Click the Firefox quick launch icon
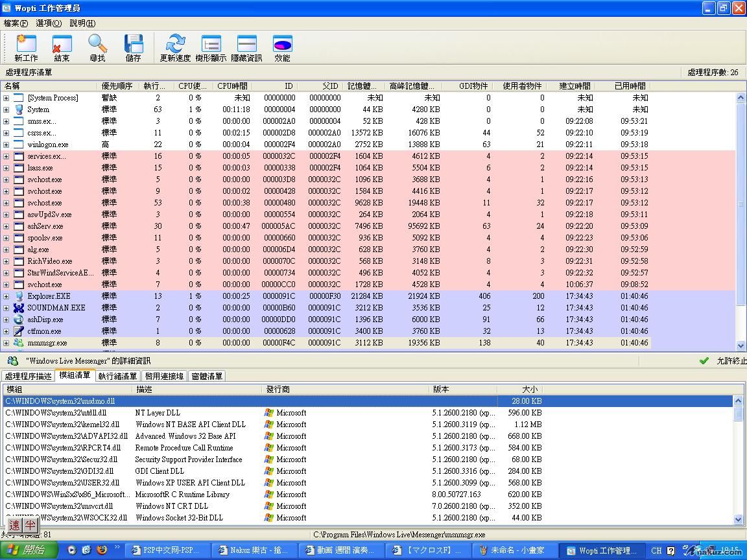This screenshot has width=747, height=560. pos(102,550)
